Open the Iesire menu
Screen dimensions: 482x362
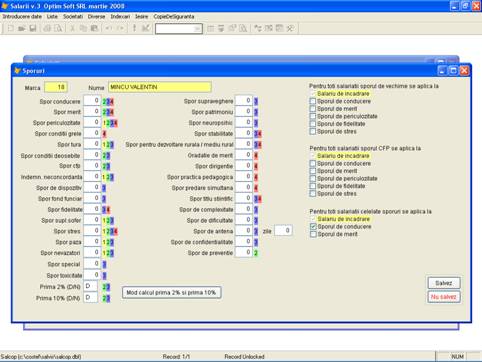141,16
